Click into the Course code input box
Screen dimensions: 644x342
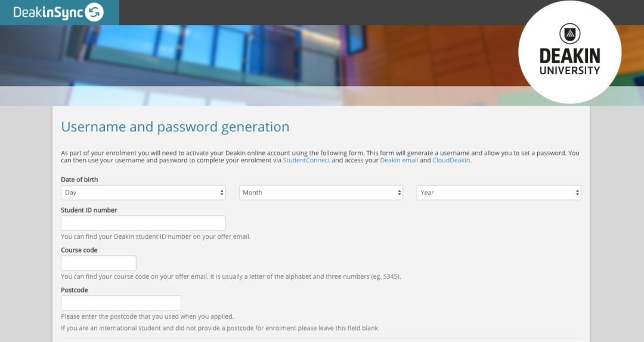point(98,263)
